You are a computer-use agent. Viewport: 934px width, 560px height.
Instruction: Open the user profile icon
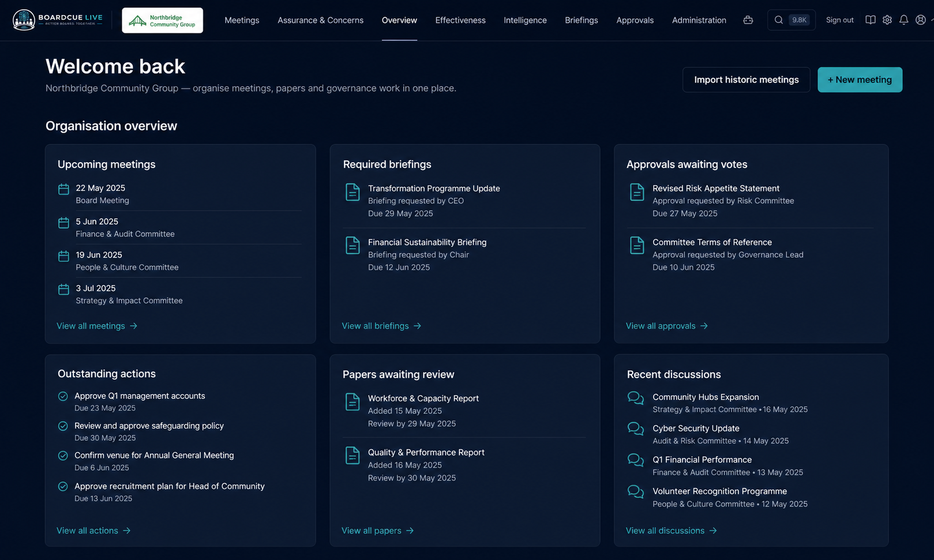pos(921,20)
